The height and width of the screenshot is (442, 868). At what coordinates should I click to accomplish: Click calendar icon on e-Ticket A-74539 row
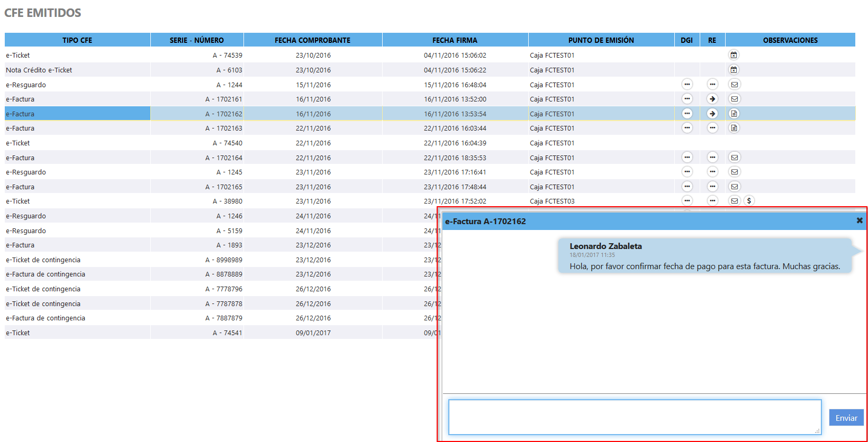click(x=734, y=55)
